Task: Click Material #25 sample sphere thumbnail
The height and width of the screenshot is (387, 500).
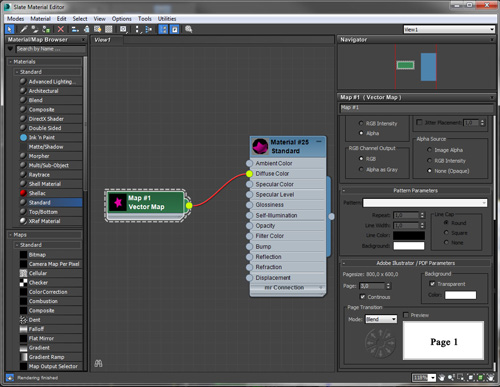Action: click(x=260, y=146)
